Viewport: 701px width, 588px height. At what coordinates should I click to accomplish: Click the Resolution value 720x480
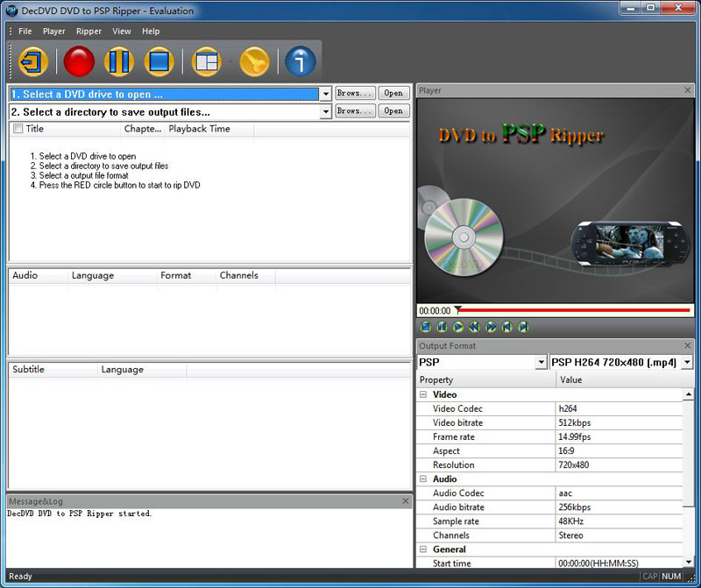coord(574,465)
